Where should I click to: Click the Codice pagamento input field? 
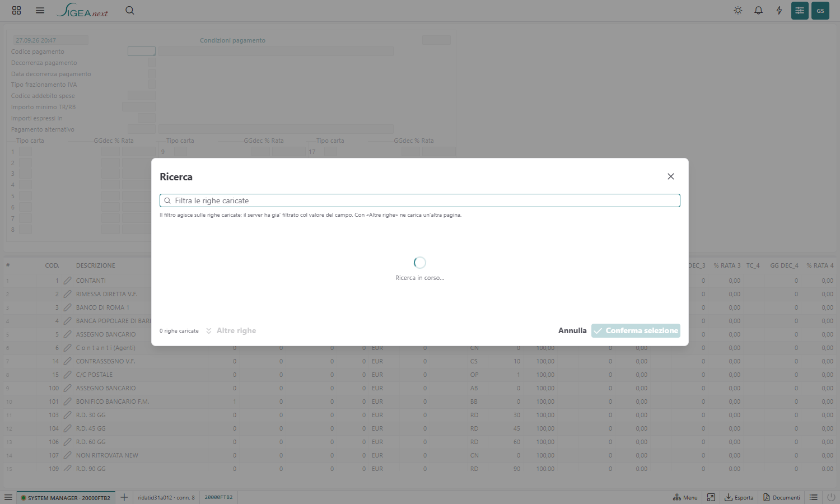pos(142,52)
